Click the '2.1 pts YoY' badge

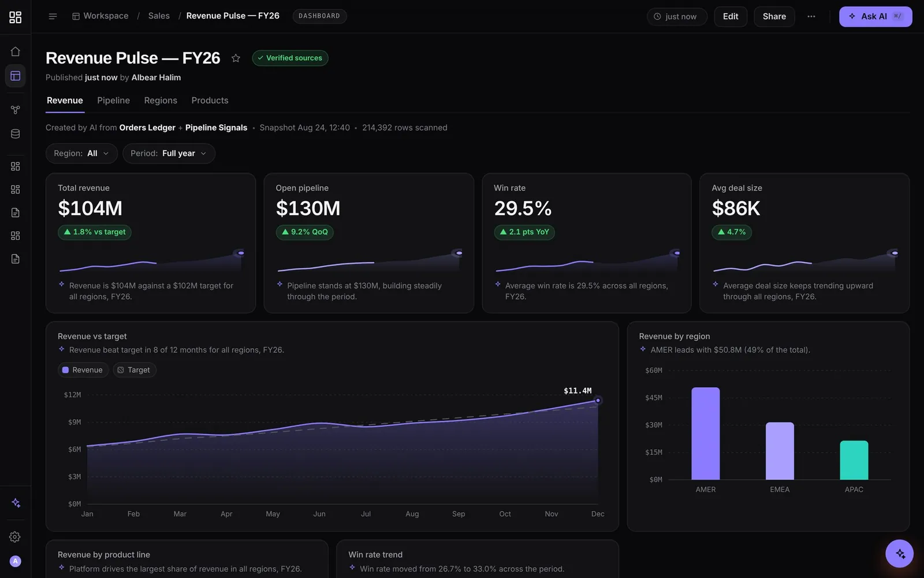pyautogui.click(x=524, y=232)
